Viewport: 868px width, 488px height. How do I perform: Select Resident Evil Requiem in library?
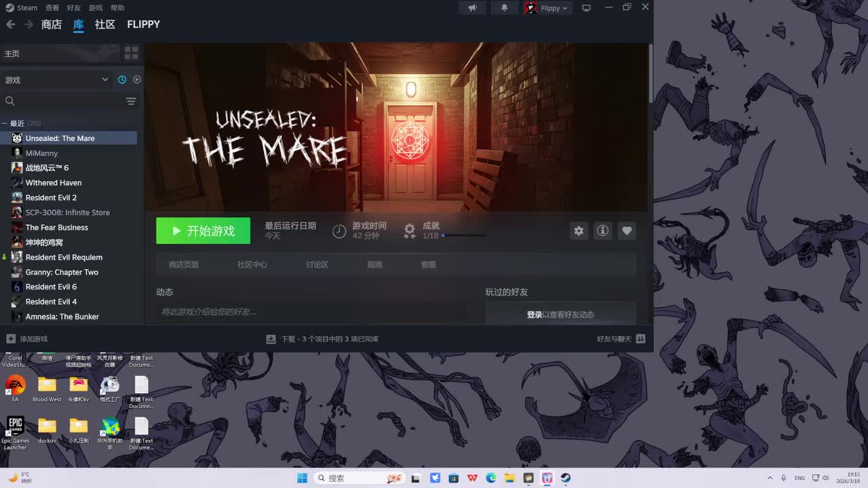68,258
